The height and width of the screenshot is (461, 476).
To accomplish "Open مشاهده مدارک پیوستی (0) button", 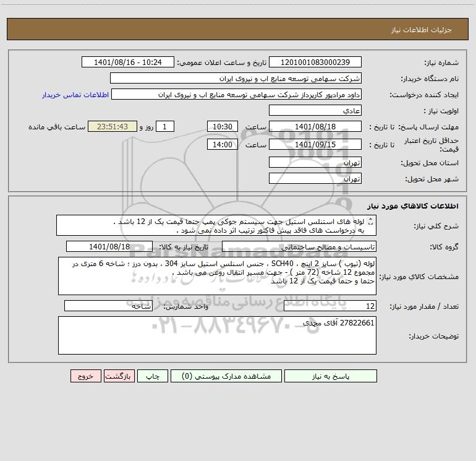I will [x=226, y=376].
